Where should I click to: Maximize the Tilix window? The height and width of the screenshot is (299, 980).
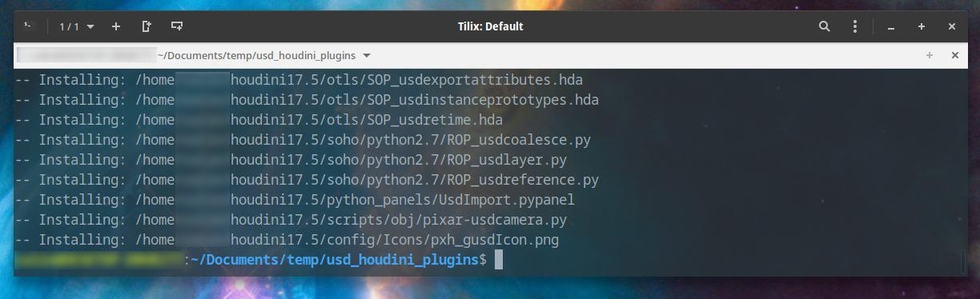[922, 26]
